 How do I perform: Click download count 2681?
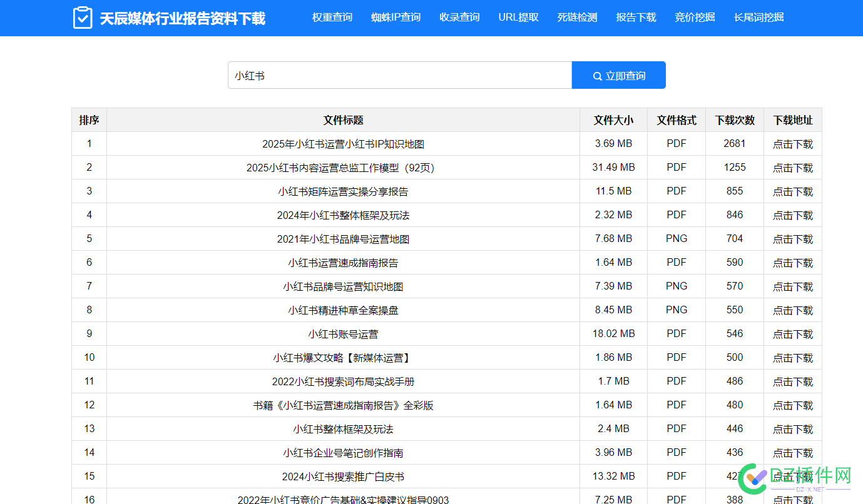point(735,144)
